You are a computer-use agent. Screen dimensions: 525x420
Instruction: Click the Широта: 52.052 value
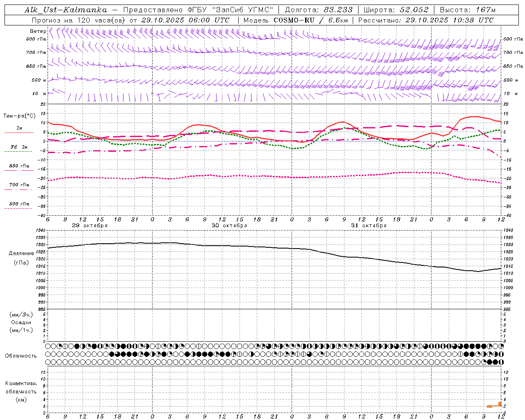pyautogui.click(x=396, y=10)
